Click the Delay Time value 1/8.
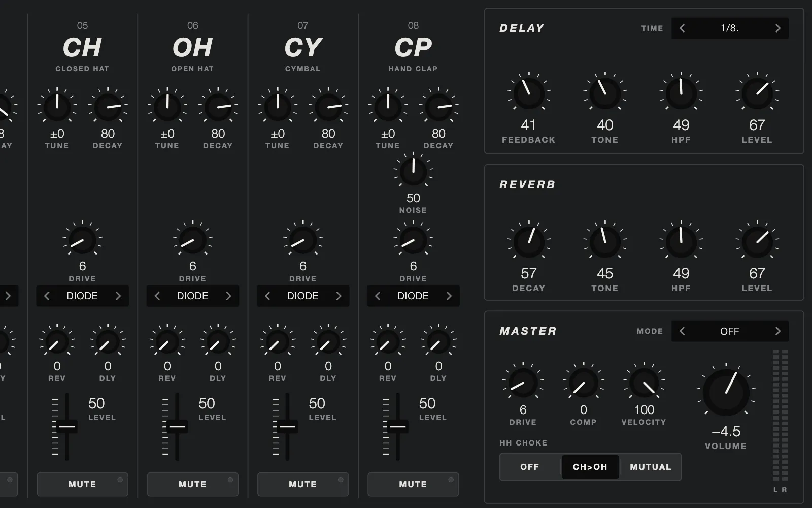 tap(730, 28)
